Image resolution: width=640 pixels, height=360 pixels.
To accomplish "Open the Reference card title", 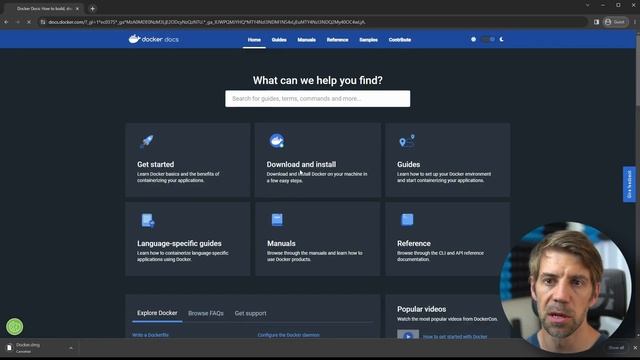I will click(x=414, y=243).
